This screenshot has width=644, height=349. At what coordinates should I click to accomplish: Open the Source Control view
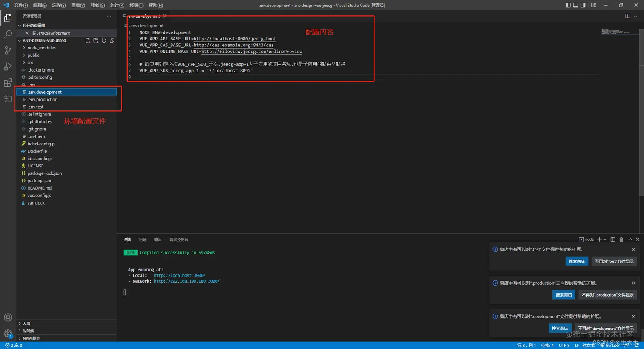coord(8,50)
